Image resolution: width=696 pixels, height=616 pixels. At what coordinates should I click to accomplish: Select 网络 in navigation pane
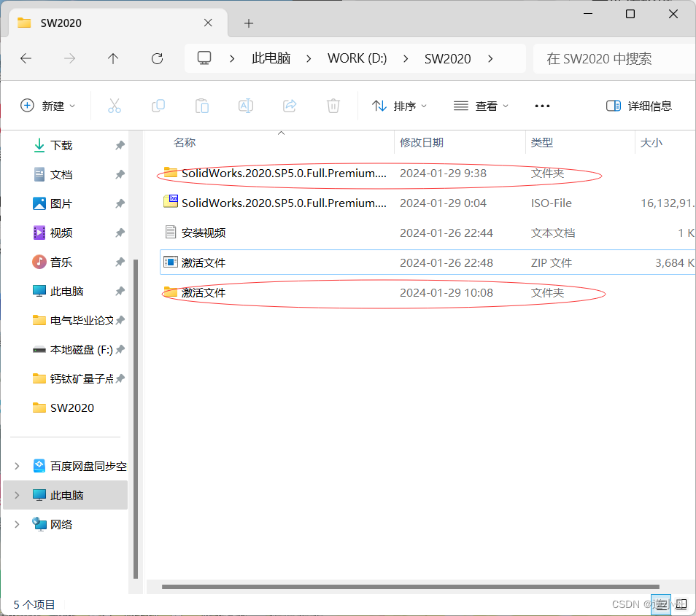click(61, 525)
